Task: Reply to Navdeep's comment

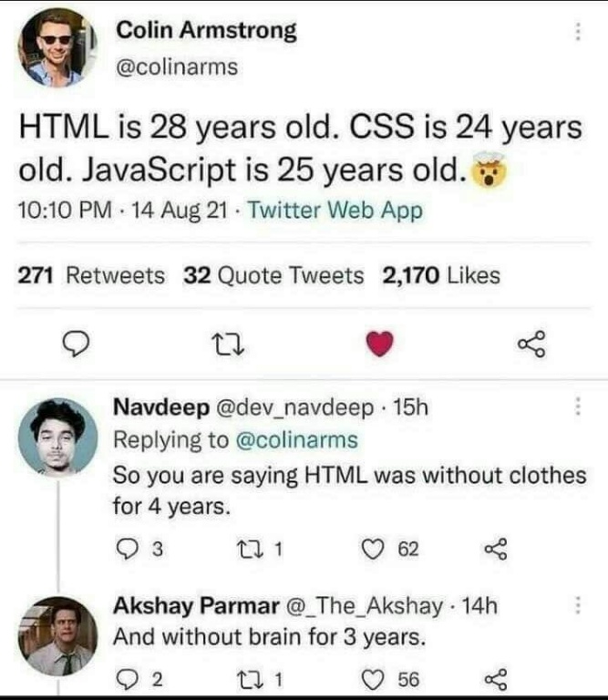Action: tap(127, 549)
